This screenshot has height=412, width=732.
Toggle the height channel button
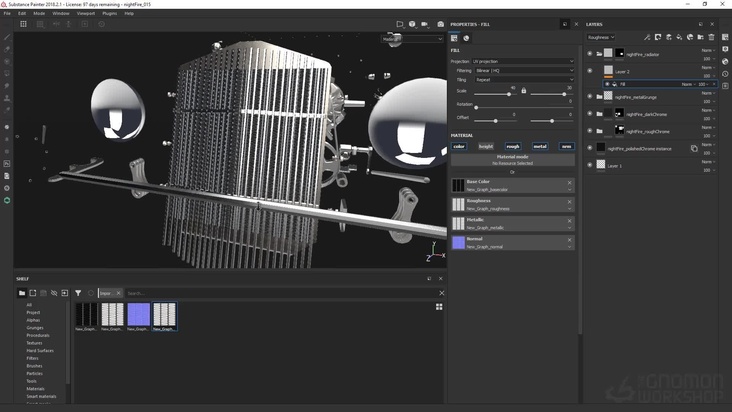tap(485, 146)
